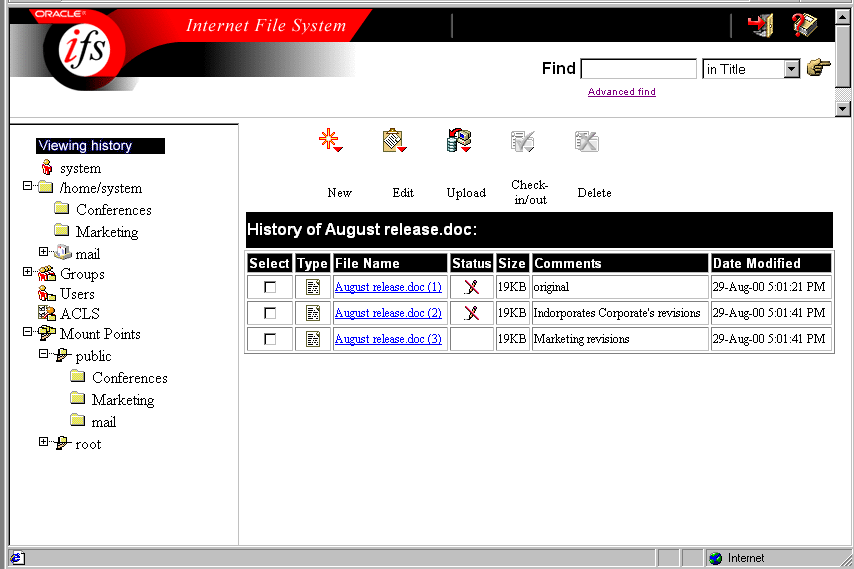Click the 29-Aug-00 5:01:21 PM date cell
The height and width of the screenshot is (569, 854).
[x=771, y=287]
